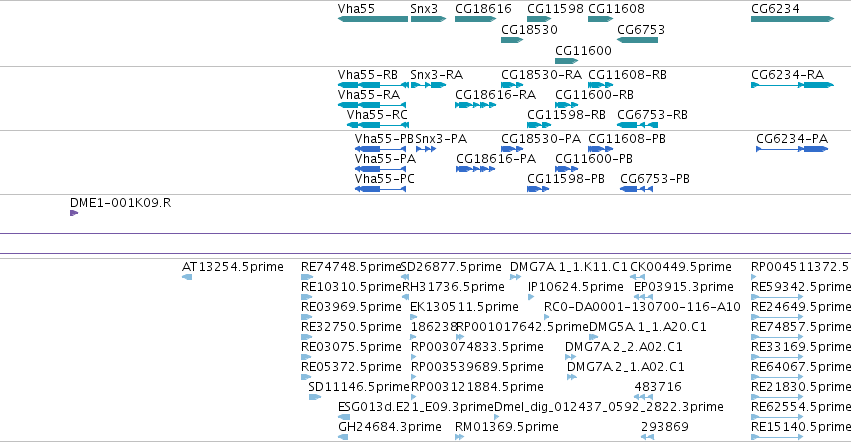This screenshot has width=851, height=442.
Task: Click the DME1-001K09.R label
Action: (x=120, y=203)
